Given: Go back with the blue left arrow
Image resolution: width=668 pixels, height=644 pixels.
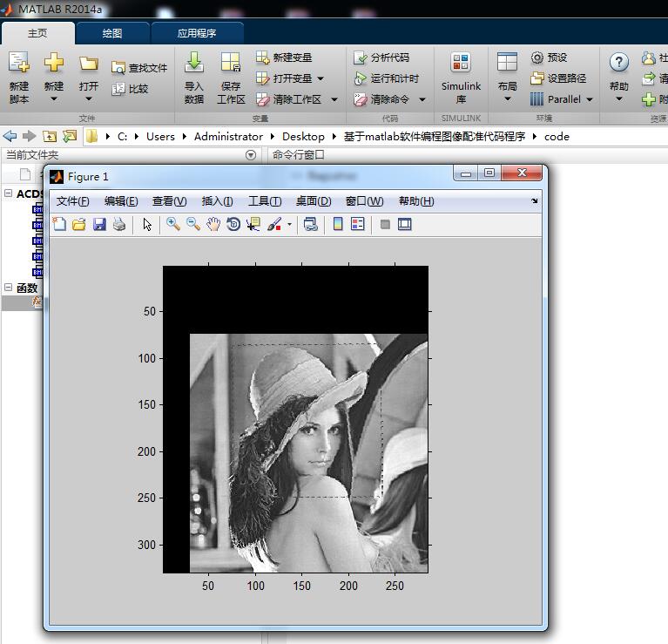Looking at the screenshot, I should 10,137.
